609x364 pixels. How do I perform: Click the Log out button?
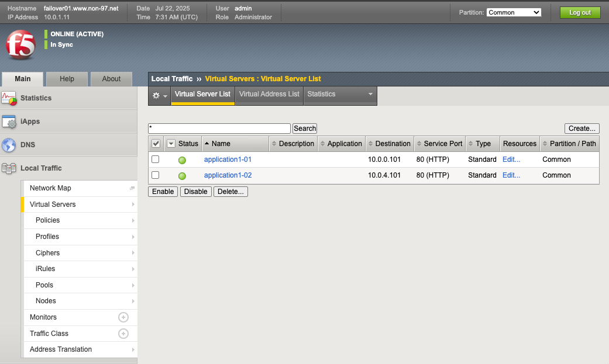click(580, 12)
